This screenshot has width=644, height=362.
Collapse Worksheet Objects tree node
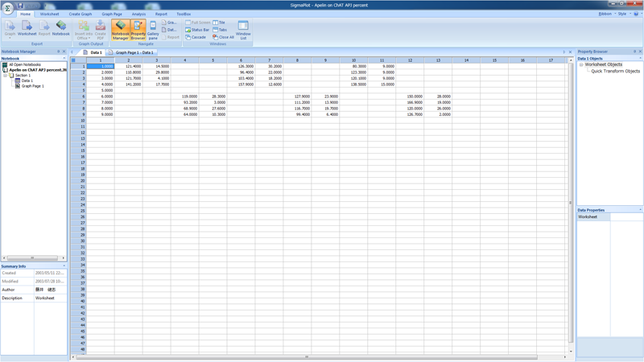[581, 65]
